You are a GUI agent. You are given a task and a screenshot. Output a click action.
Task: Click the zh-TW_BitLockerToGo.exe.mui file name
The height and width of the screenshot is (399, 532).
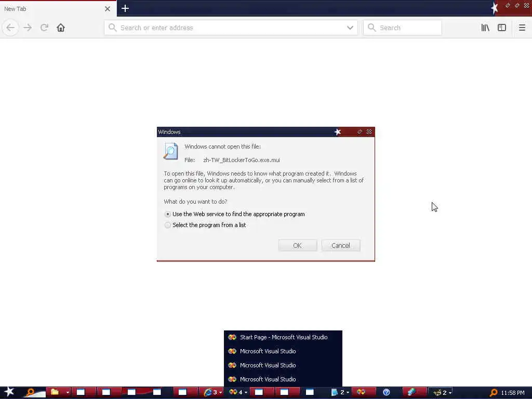click(241, 160)
